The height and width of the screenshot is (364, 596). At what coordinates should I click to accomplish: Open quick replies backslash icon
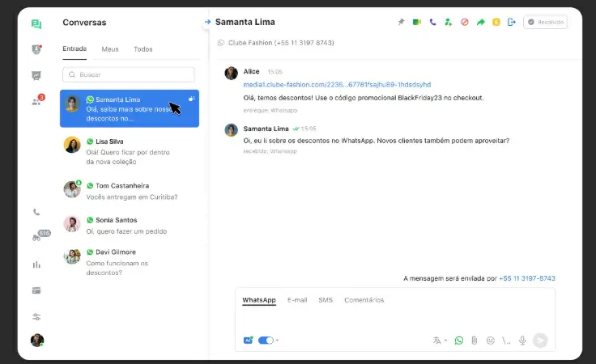click(506, 341)
